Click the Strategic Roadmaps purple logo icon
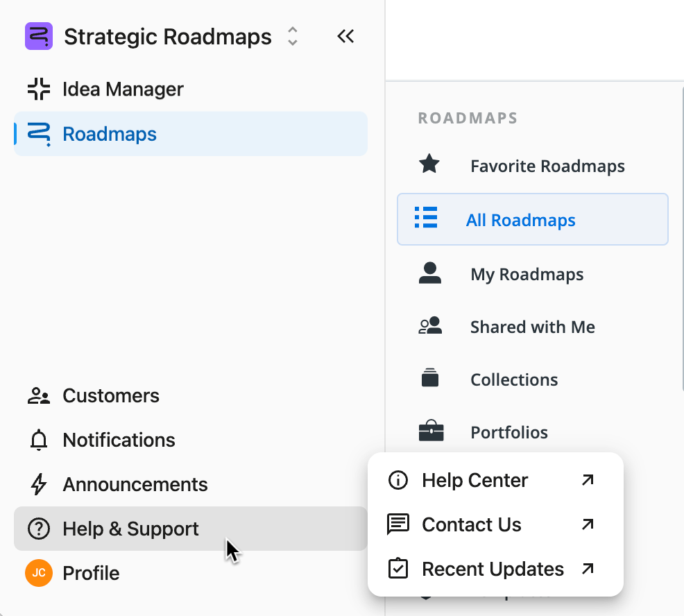The image size is (684, 616). pyautogui.click(x=39, y=36)
